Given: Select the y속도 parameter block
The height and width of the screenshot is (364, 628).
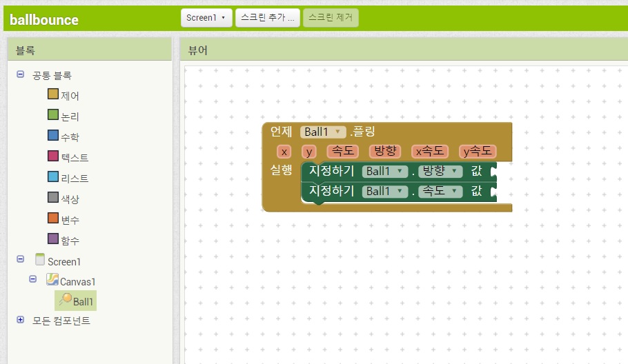Looking at the screenshot, I should tap(478, 151).
